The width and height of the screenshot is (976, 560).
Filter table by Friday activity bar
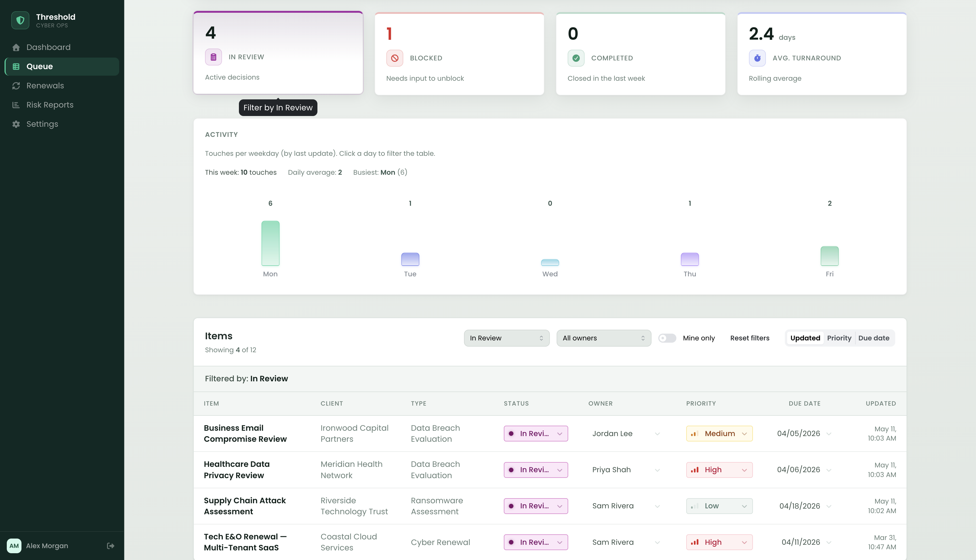point(829,256)
